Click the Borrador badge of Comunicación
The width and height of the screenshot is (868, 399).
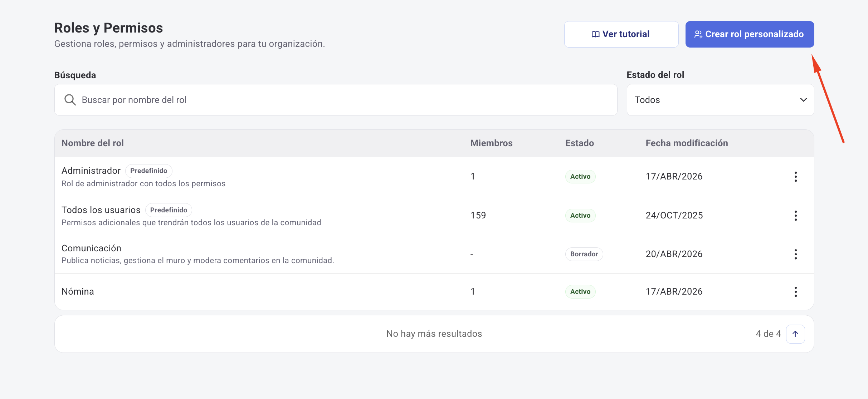tap(584, 254)
